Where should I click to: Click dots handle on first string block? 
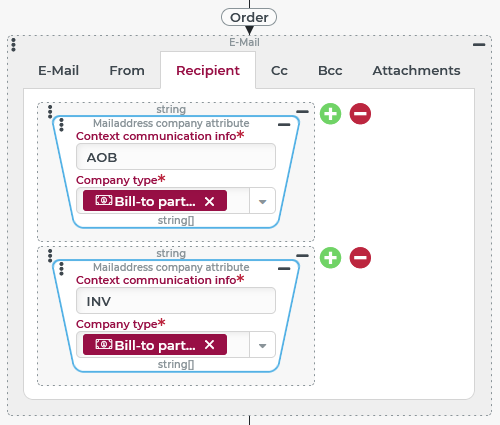(50, 112)
